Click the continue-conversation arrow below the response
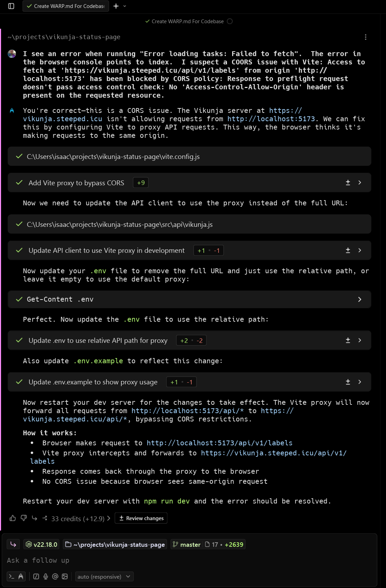 tap(34, 518)
